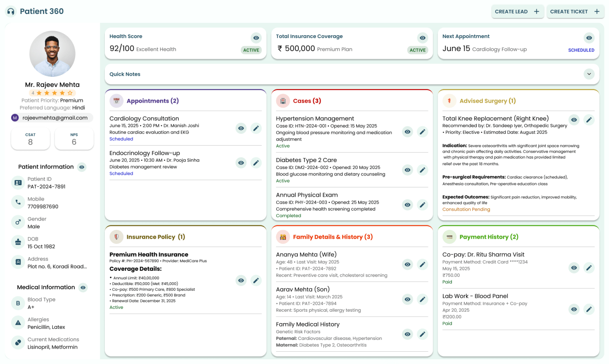Edit the Total Knee Replacement surgery entry
Viewport: 609px width, 364px height.
pos(589,120)
